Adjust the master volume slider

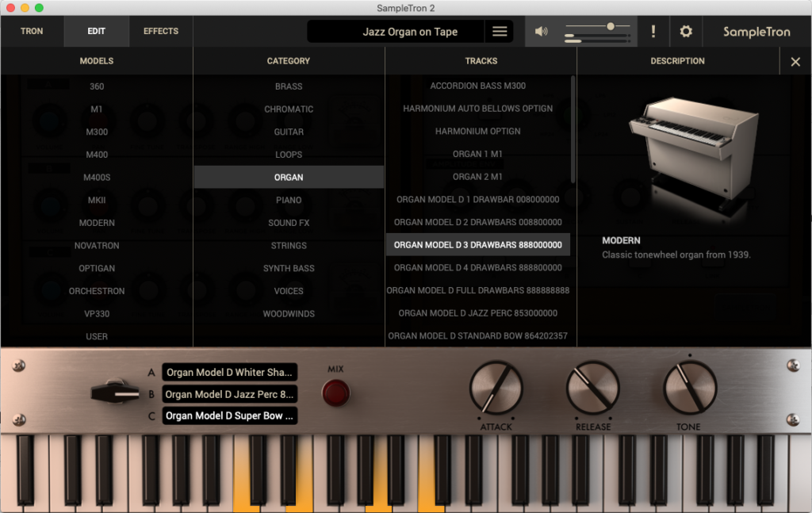tap(610, 26)
